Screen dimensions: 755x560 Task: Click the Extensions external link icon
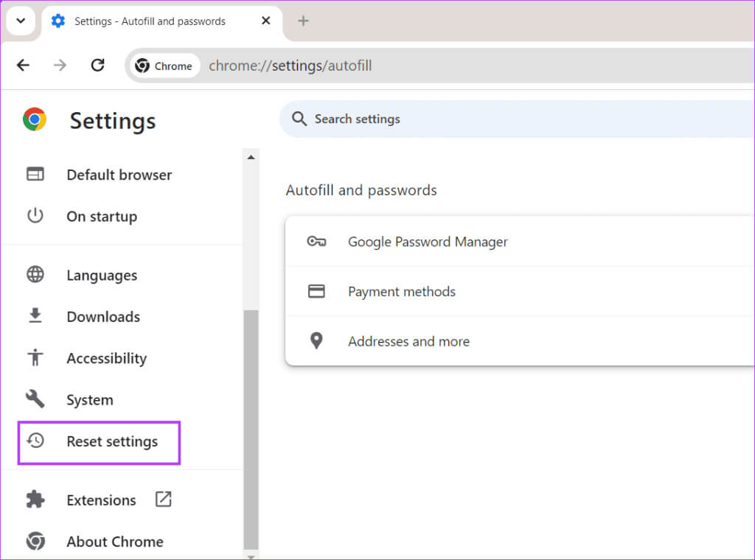click(163, 500)
